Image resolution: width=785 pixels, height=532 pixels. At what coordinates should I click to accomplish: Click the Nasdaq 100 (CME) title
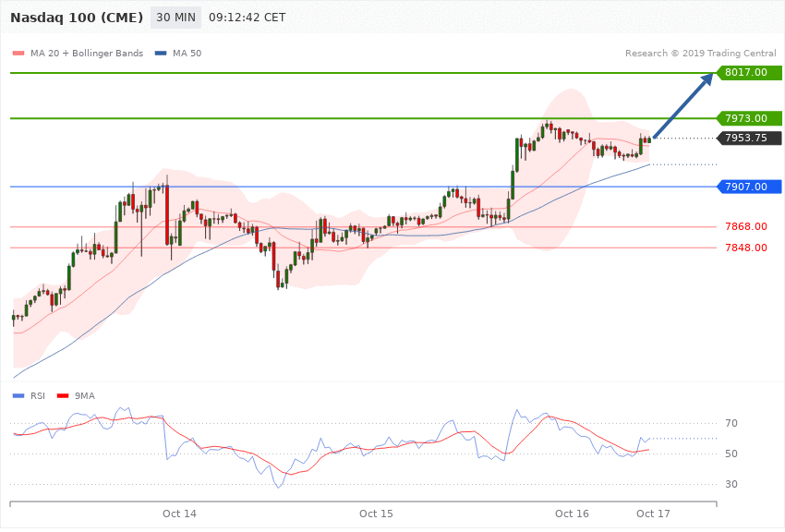tap(77, 18)
